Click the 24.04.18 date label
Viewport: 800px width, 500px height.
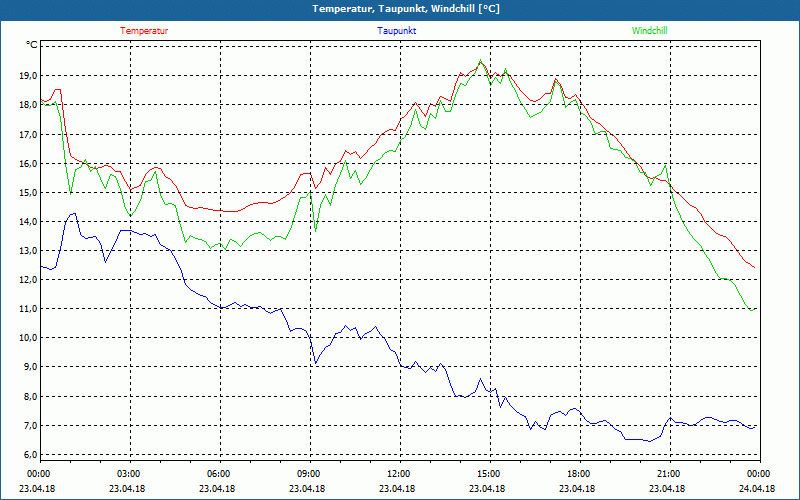[757, 488]
